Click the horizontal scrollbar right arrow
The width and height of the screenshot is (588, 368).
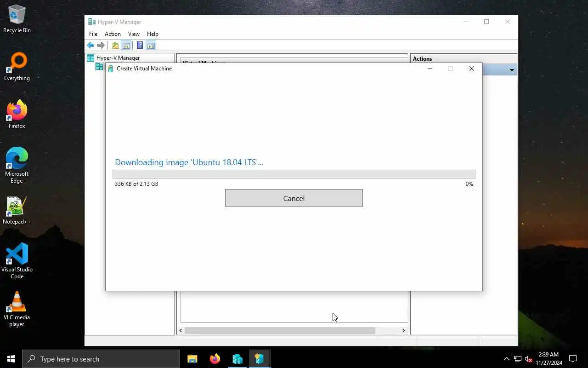[404, 330]
